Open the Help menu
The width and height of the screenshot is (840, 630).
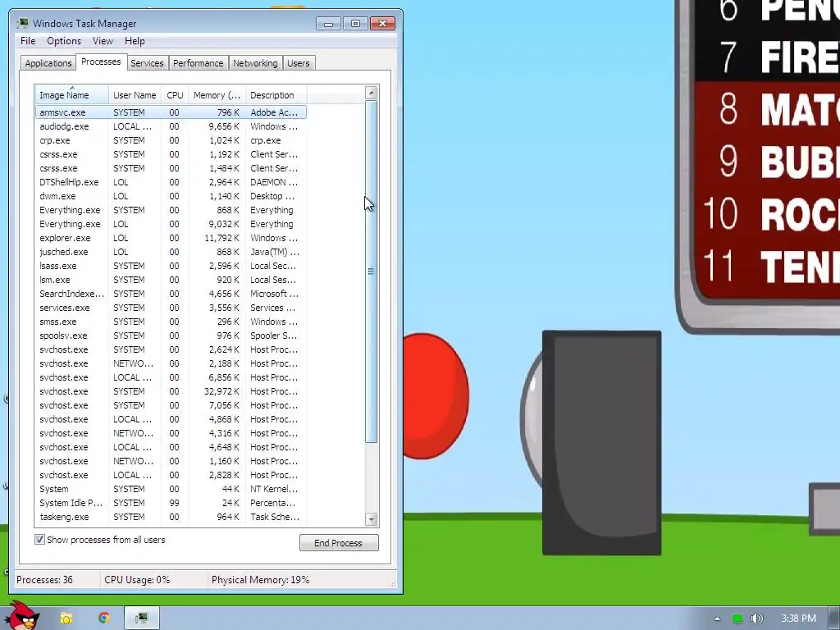coord(135,41)
